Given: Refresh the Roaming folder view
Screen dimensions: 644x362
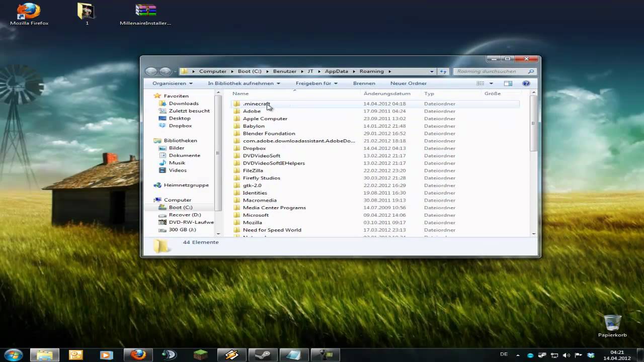Looking at the screenshot, I should tap(443, 71).
